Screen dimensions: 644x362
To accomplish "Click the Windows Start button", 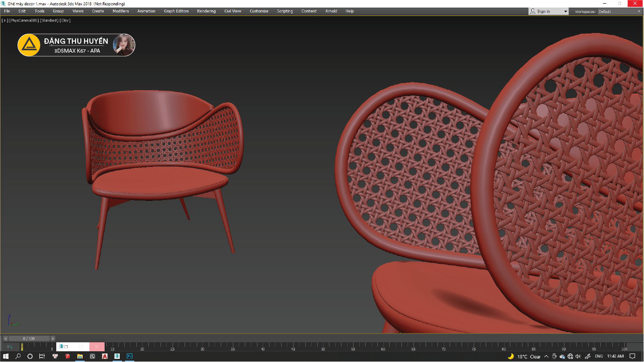I will tap(6, 356).
